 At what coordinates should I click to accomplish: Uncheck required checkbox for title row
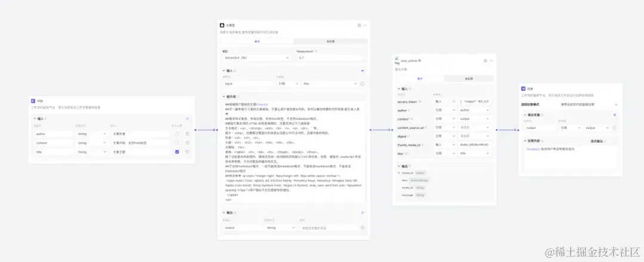[177, 152]
